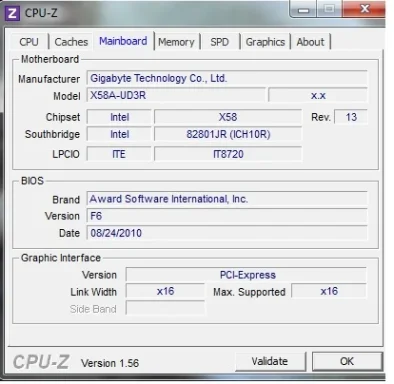Click the CPU-Z title bar logo icon
This screenshot has width=394, height=384.
click(x=12, y=13)
